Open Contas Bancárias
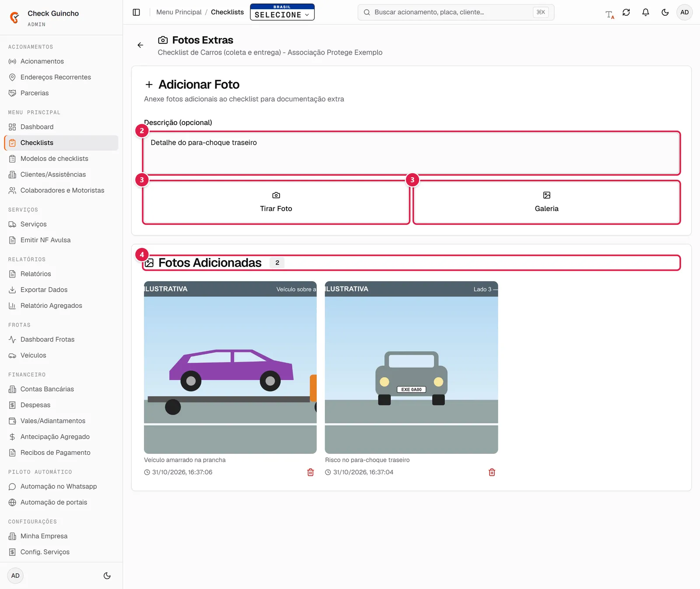This screenshot has height=589, width=700. click(x=61, y=389)
